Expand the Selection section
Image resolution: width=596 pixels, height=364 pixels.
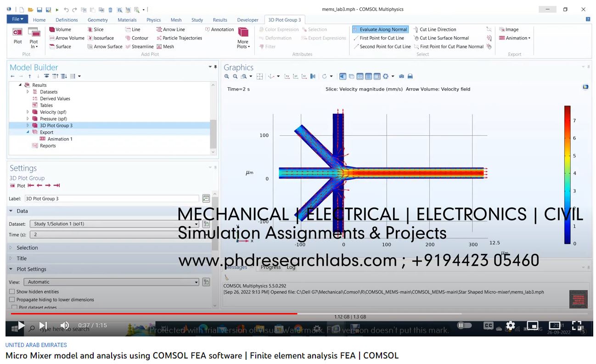[11, 248]
